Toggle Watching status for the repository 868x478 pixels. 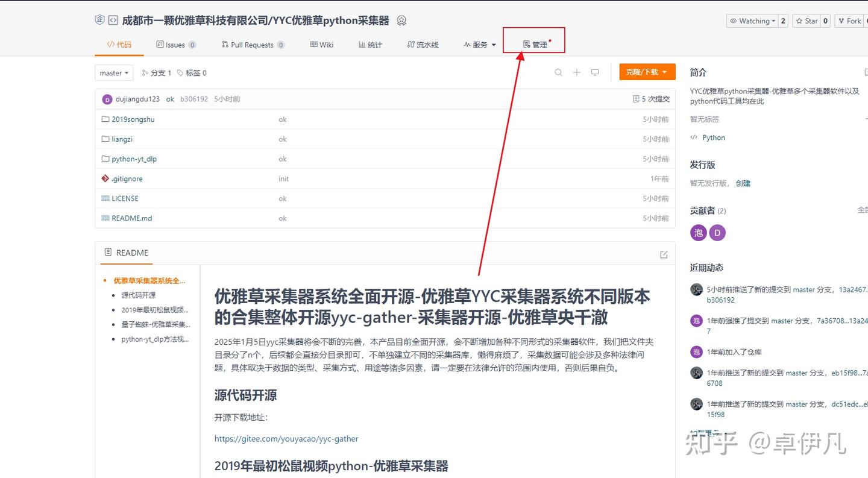tap(752, 20)
